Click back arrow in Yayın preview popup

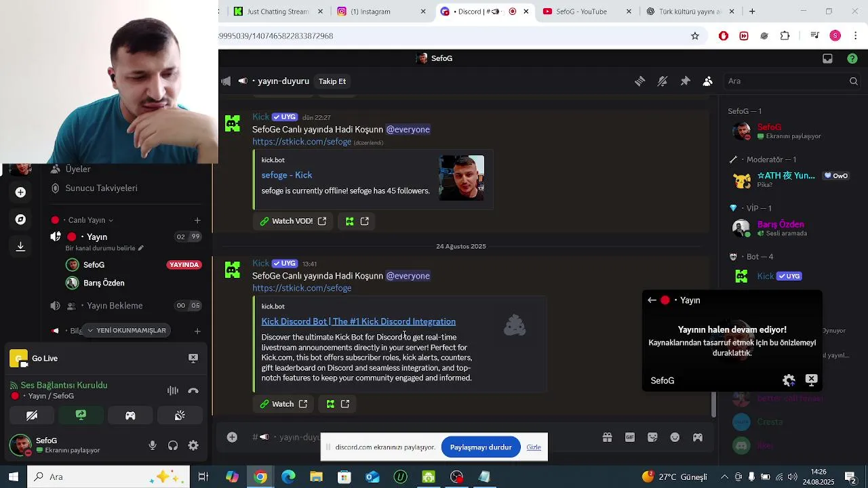[x=652, y=300]
